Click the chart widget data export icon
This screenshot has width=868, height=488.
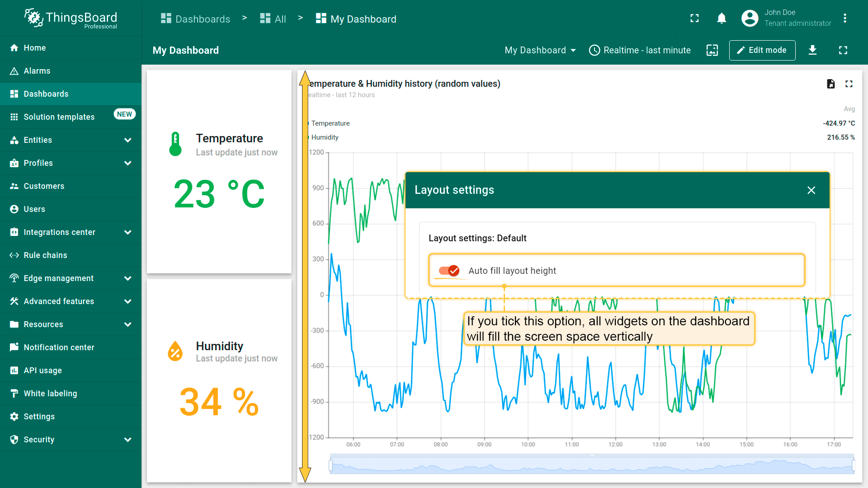830,84
